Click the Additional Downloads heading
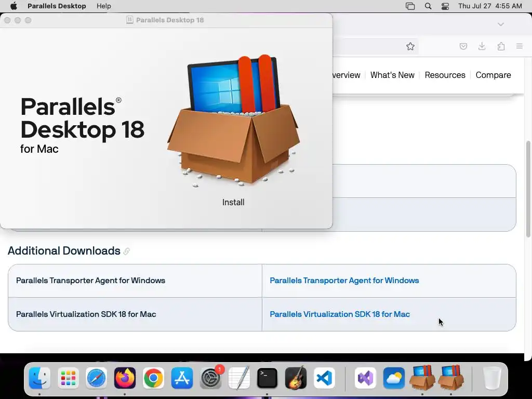Screen dimensions: 532x399 point(64,251)
